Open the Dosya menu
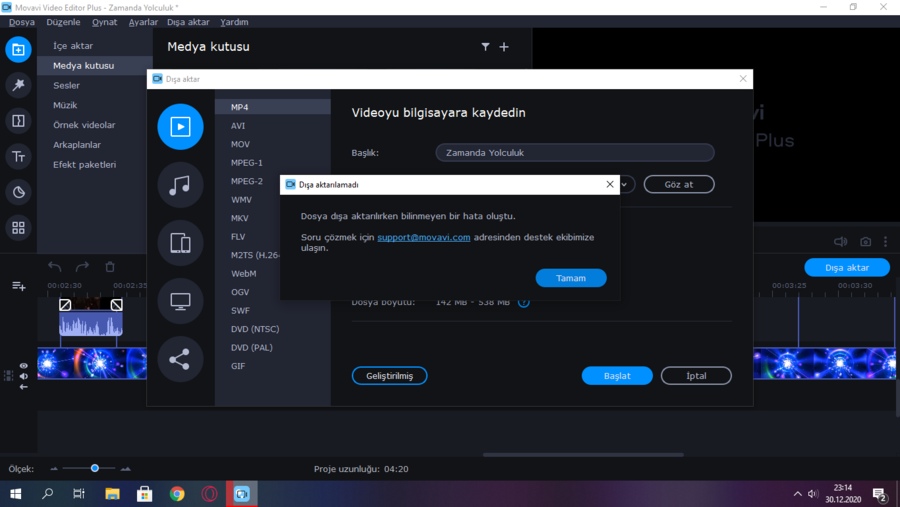This screenshot has width=900, height=507. coord(22,22)
